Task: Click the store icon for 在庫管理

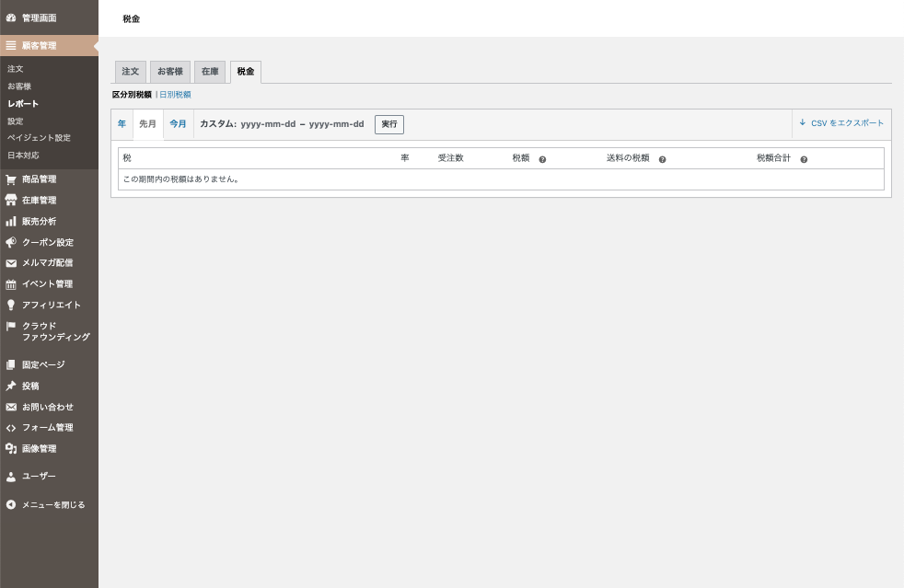Action: [11, 201]
